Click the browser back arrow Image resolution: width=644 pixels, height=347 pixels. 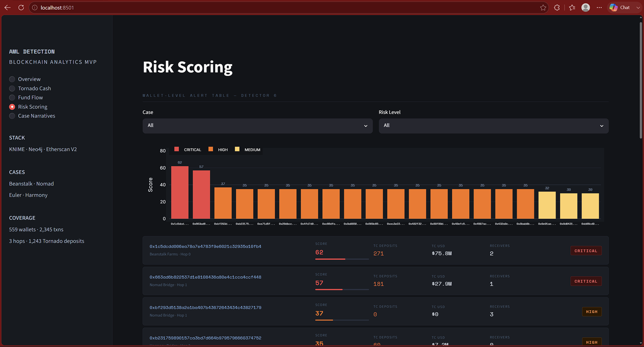(x=8, y=8)
